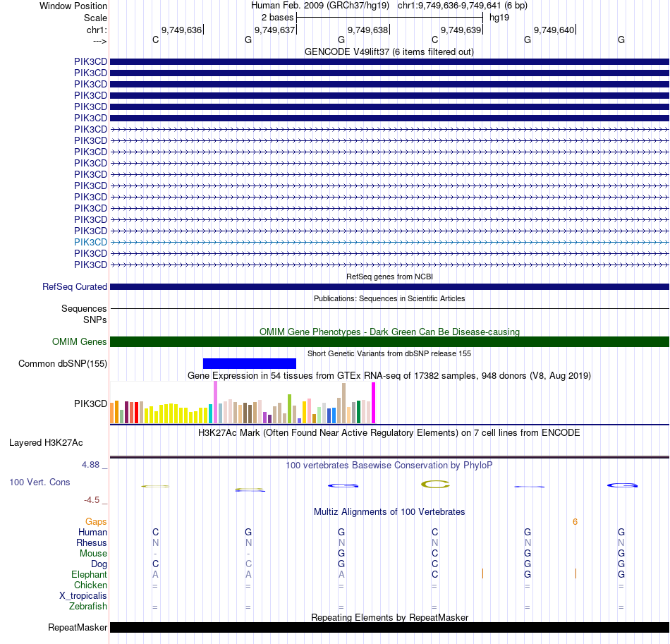Click the RepeatMasker track label
670x644 pixels.
[x=78, y=627]
